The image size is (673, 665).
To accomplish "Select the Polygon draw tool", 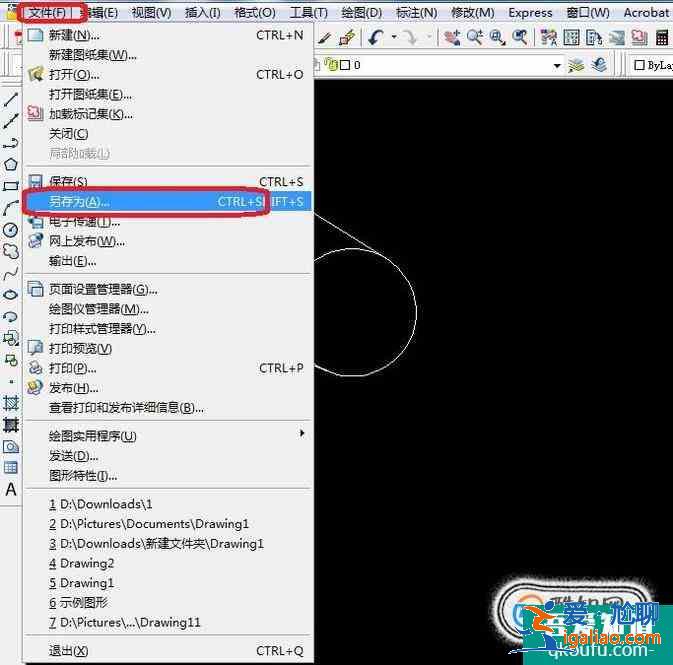I will coord(10,164).
